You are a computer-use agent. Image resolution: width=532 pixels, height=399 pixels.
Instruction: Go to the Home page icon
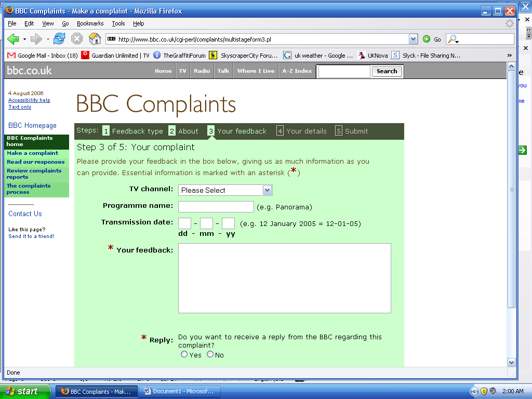[x=95, y=39]
